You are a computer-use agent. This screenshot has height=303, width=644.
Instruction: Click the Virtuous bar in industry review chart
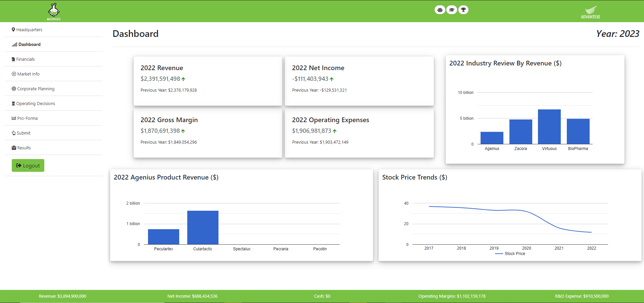pos(549,127)
